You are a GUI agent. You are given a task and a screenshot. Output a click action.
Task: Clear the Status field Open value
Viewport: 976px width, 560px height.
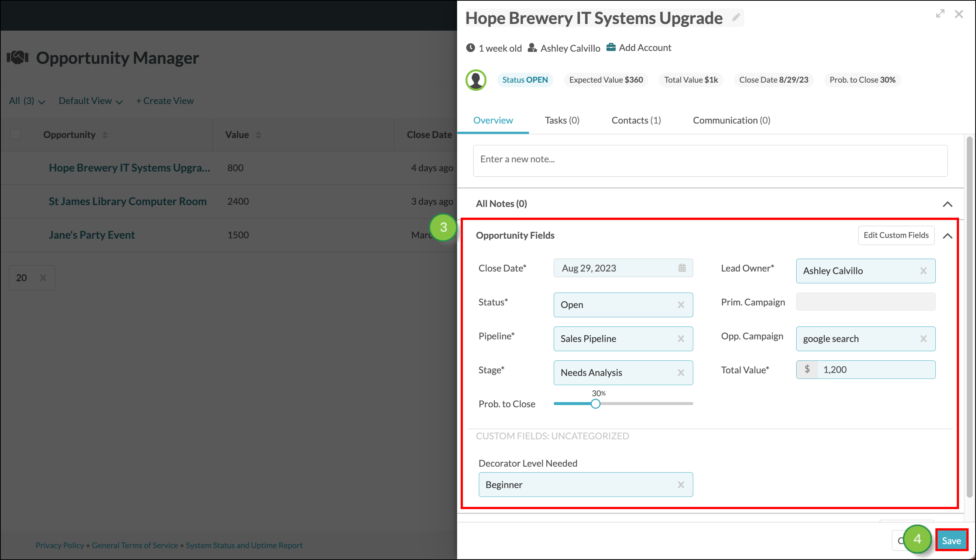pyautogui.click(x=681, y=305)
